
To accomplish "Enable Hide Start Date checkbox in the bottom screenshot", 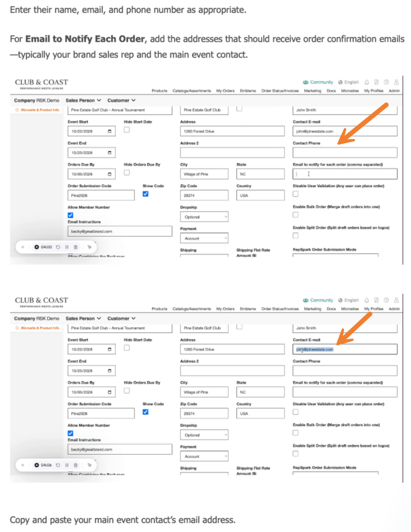I will click(x=127, y=348).
